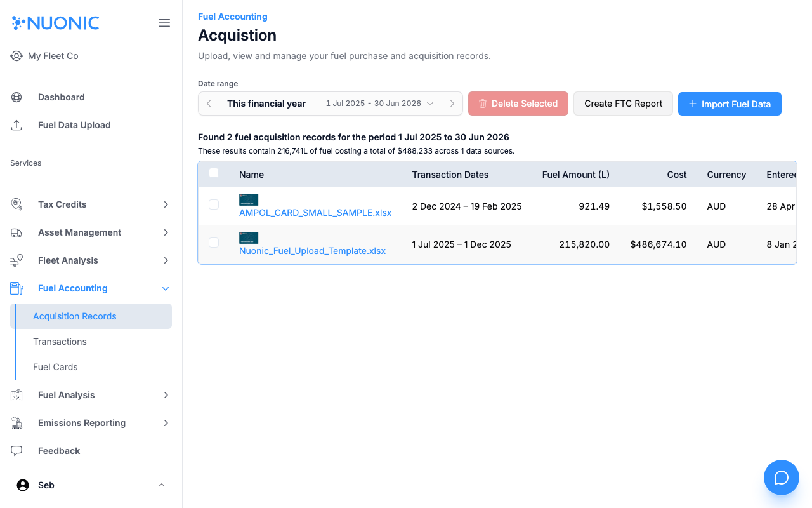The height and width of the screenshot is (508, 812).
Task: Go to next date range period
Action: pyautogui.click(x=452, y=104)
